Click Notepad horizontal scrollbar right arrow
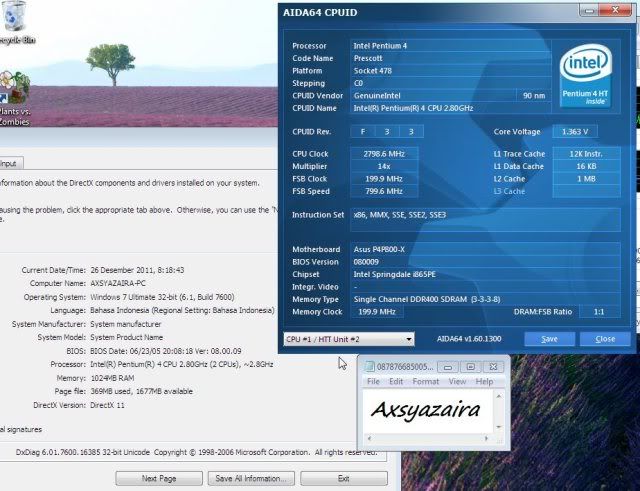This screenshot has width=640, height=491. click(x=486, y=438)
